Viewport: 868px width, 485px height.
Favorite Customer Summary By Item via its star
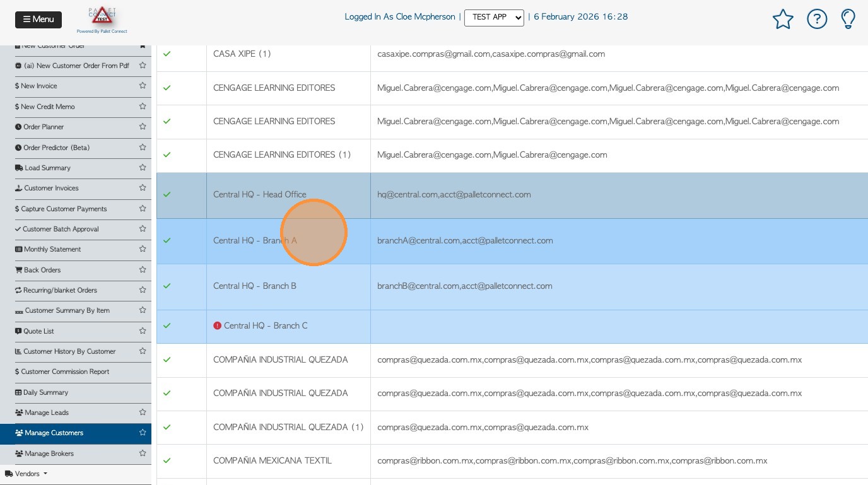tap(143, 310)
